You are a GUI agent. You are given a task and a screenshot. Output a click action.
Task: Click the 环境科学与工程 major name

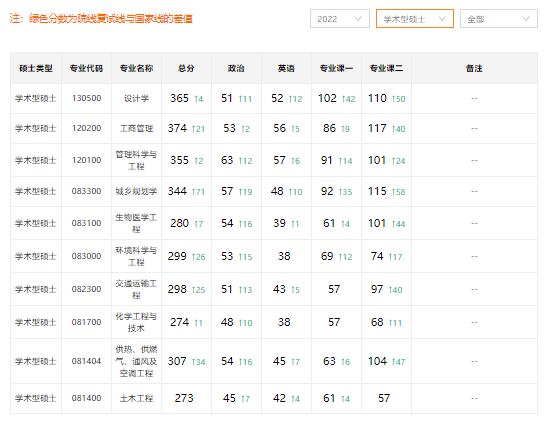click(x=136, y=256)
